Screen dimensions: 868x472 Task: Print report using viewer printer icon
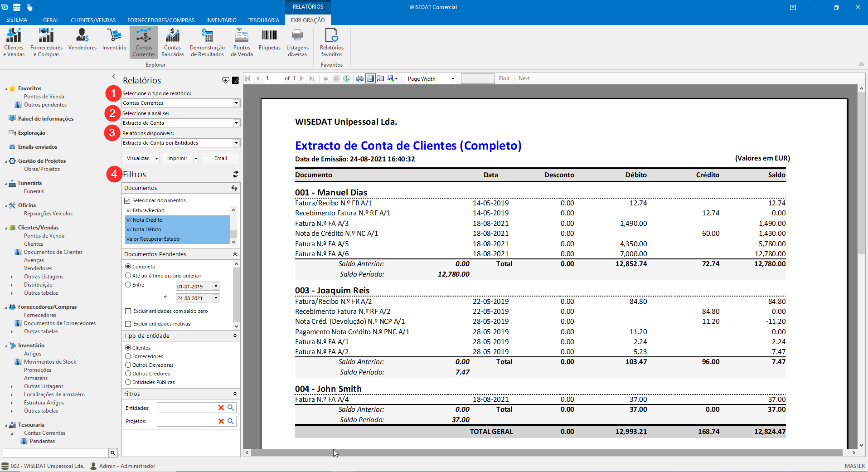(359, 78)
